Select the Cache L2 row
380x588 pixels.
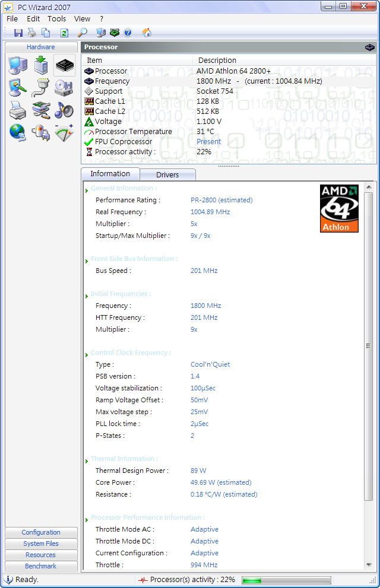[x=229, y=112]
